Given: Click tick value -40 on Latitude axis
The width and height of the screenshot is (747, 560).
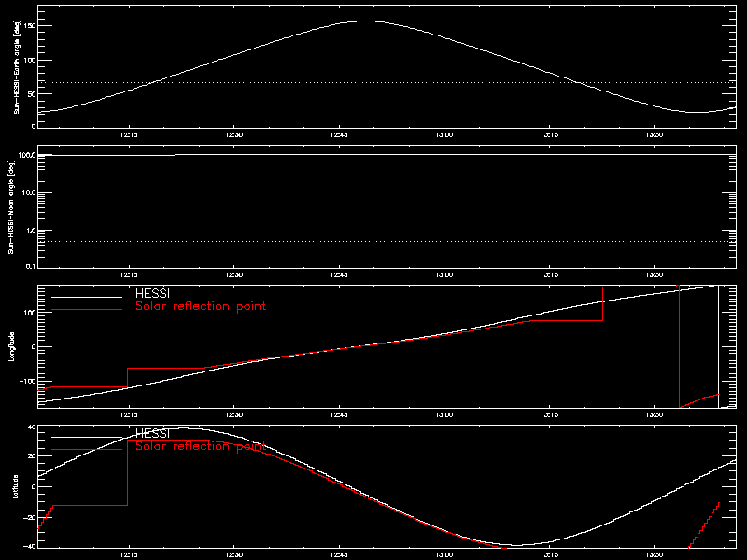Looking at the screenshot, I should 30,546.
